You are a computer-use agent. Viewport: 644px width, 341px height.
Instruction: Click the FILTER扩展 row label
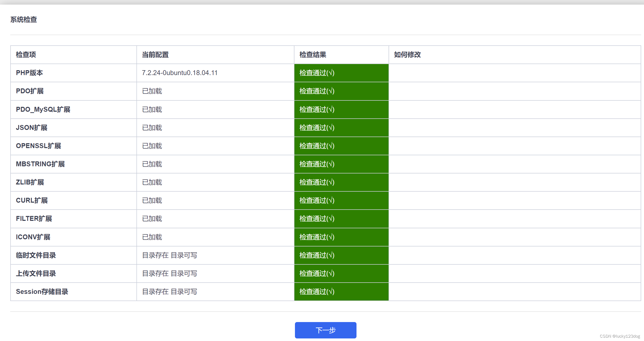tap(34, 219)
